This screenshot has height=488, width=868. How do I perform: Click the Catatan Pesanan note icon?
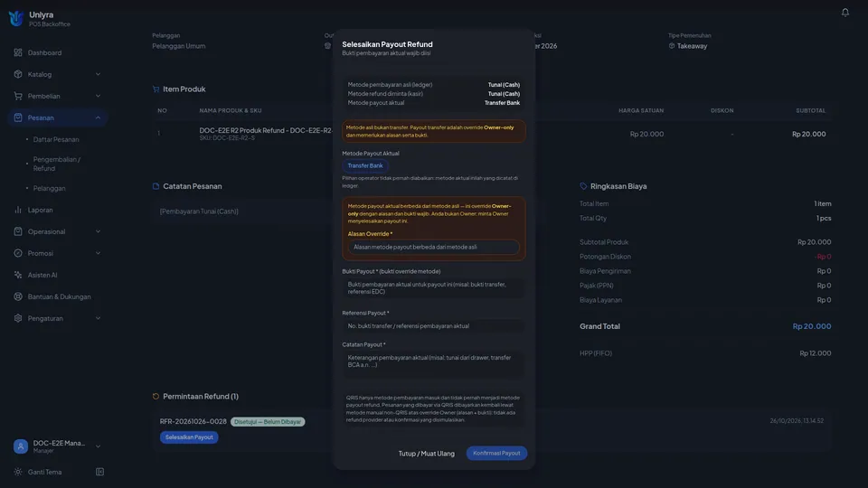point(156,186)
